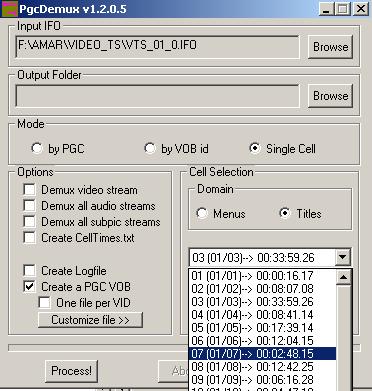Browse for the input IFO file
Screen dimensions: 372x391
pyautogui.click(x=330, y=47)
